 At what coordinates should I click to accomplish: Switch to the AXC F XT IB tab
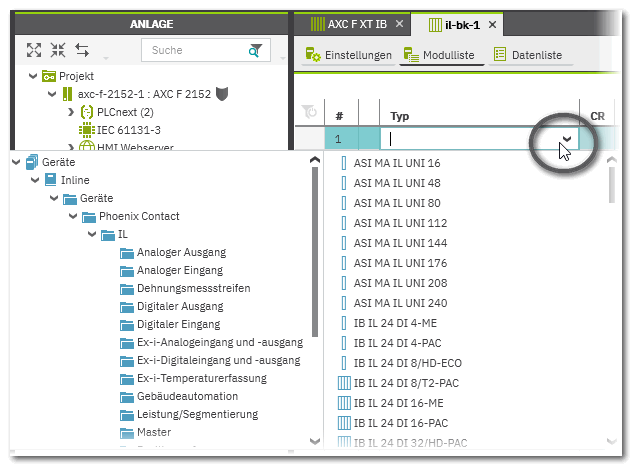(x=350, y=23)
